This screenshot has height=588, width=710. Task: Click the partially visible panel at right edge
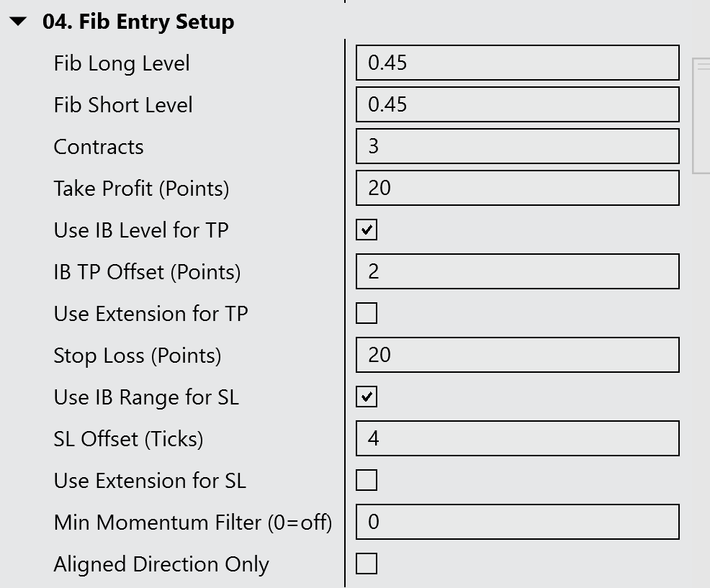pos(701,115)
